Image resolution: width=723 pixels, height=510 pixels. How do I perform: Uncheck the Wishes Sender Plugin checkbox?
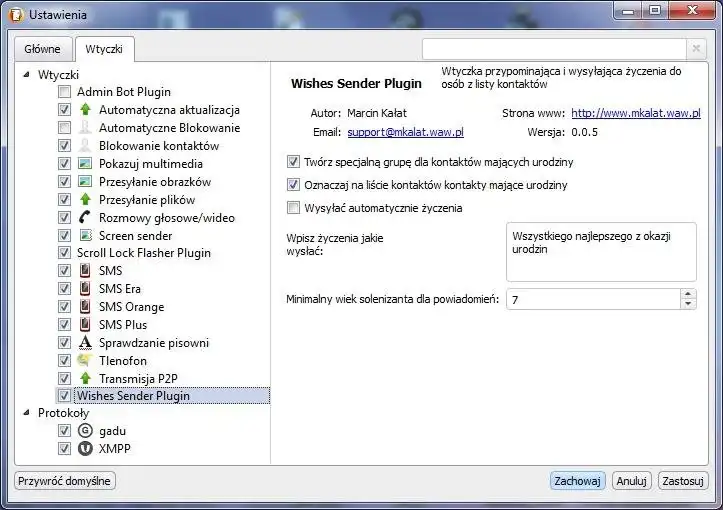coord(64,396)
